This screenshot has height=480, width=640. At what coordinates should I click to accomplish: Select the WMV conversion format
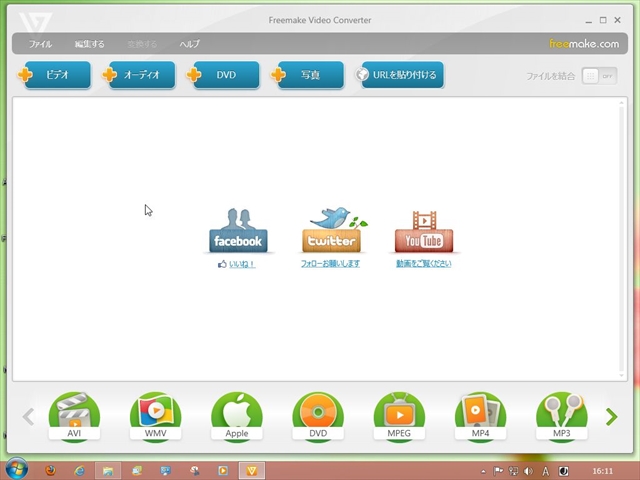pos(155,416)
